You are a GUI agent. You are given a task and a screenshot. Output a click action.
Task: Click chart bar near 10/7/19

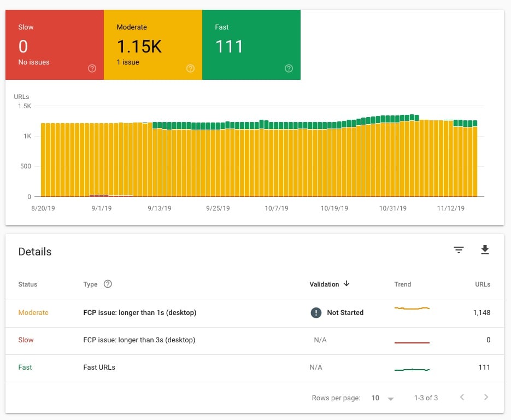(x=276, y=159)
